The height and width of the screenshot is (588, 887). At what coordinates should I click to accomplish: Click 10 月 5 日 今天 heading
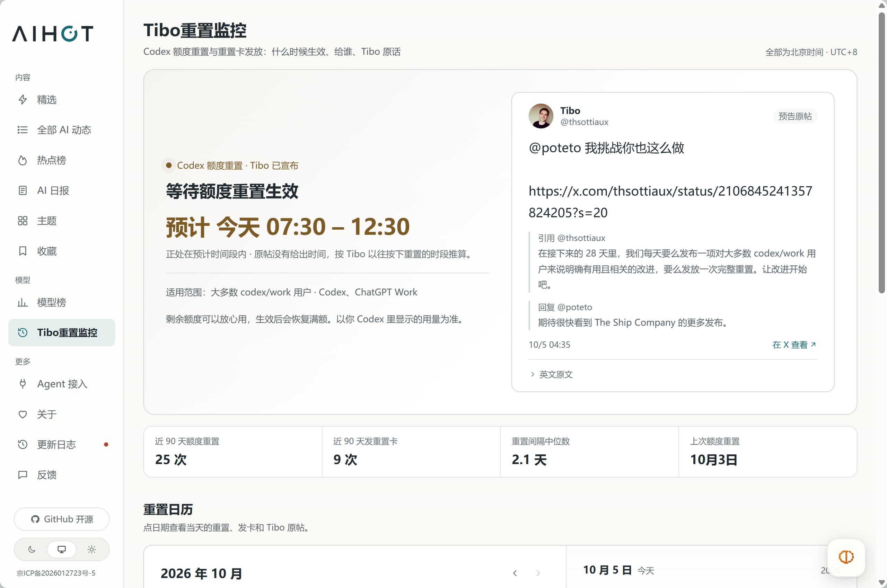pyautogui.click(x=618, y=570)
